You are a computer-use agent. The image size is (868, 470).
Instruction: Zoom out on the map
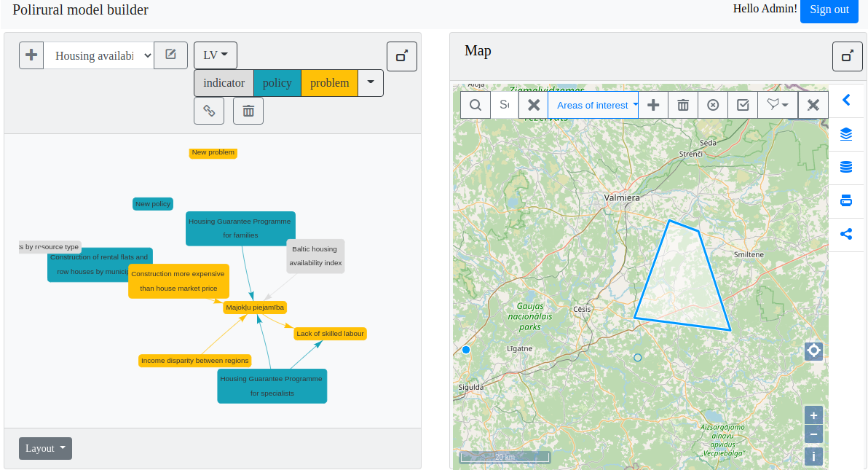[814, 434]
